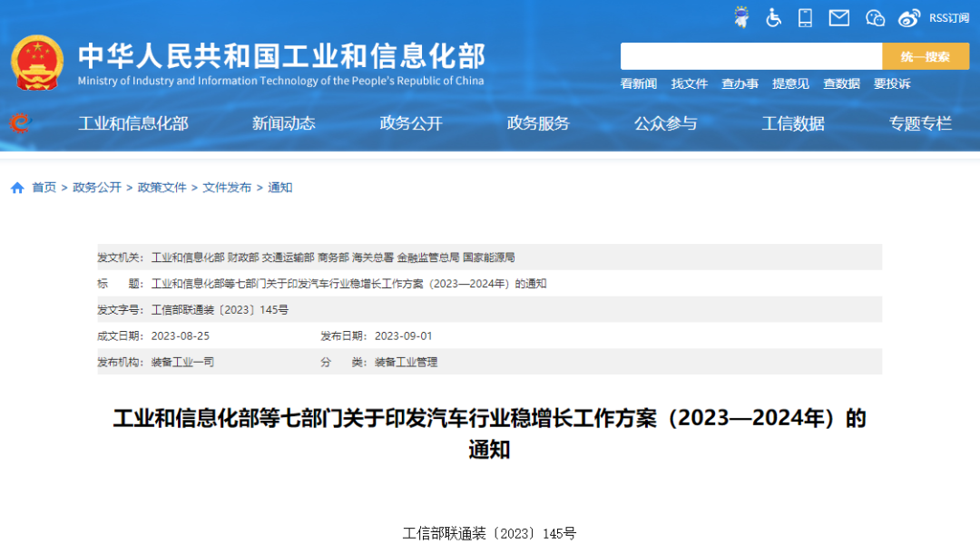Screen dimensions: 980x554
Task: Select document number 工信部联通装〔2023〕145号 in table
Action: click(220, 310)
